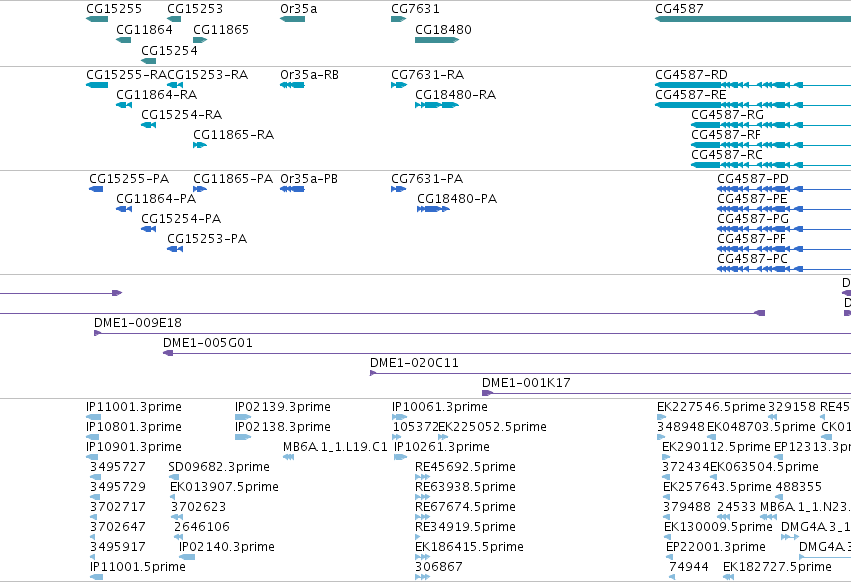The width and height of the screenshot is (851, 582).
Task: Click EST IP02140.3prime
Action: (x=187, y=557)
